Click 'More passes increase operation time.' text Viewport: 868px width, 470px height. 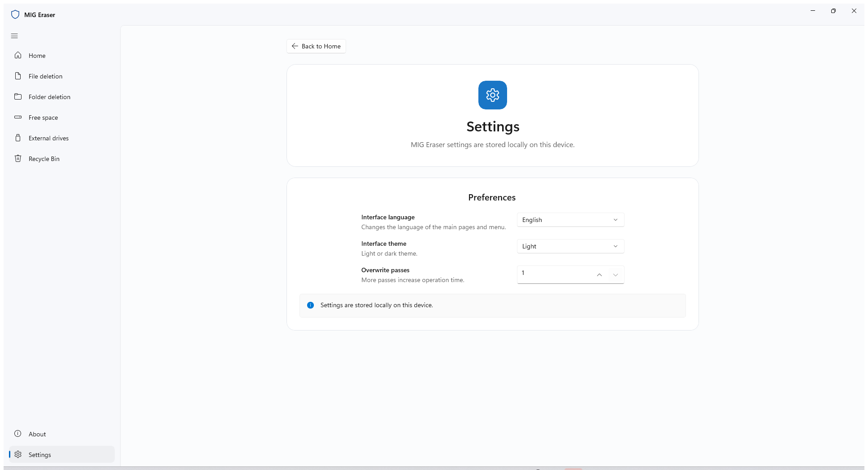pos(412,280)
